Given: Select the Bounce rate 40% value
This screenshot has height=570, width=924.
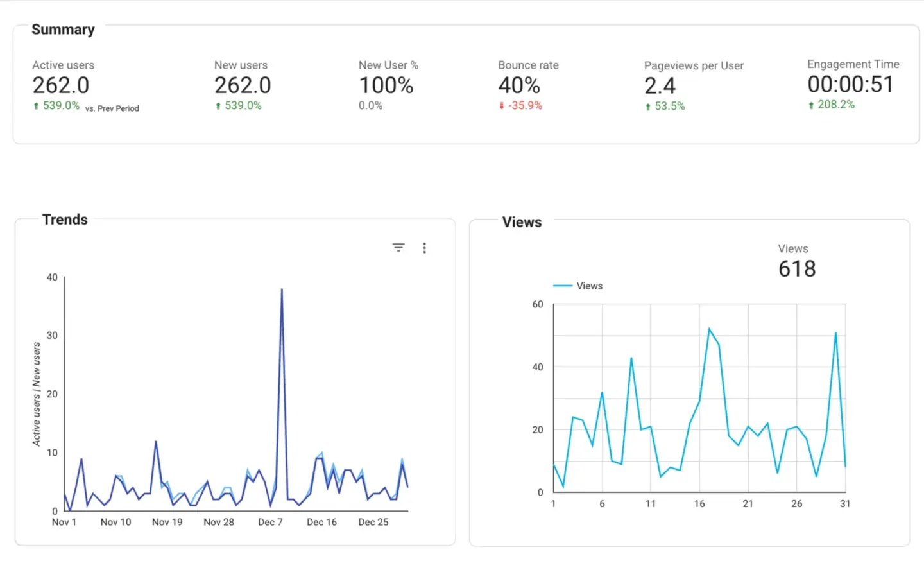Looking at the screenshot, I should [x=519, y=85].
